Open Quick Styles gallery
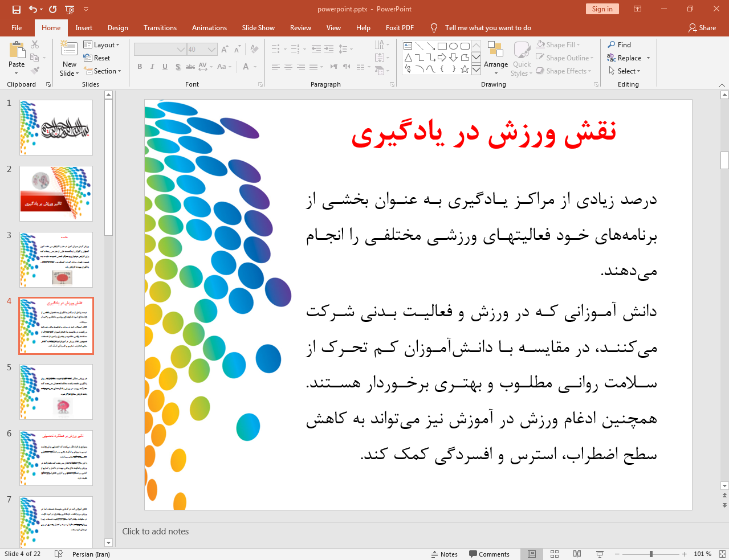 [x=522, y=58]
